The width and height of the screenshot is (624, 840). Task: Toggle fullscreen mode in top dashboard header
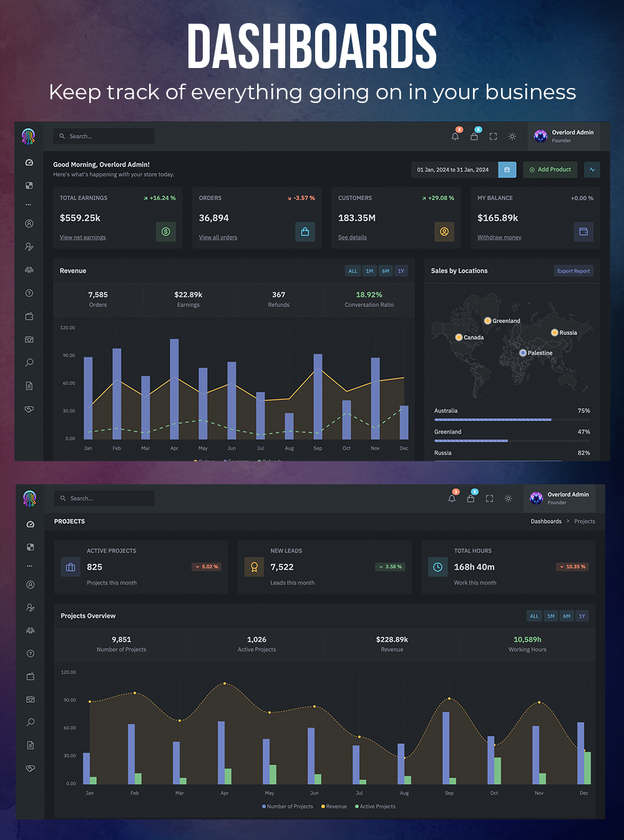(x=493, y=137)
